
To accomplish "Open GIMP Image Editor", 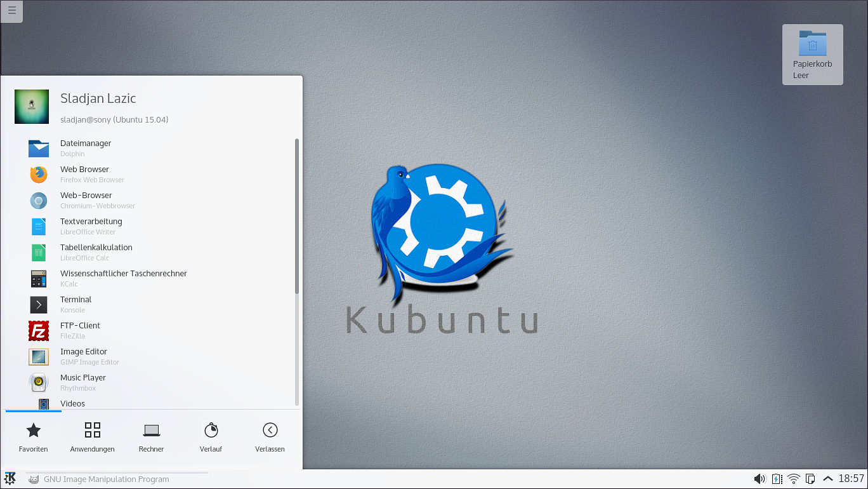I will pyautogui.click(x=84, y=356).
